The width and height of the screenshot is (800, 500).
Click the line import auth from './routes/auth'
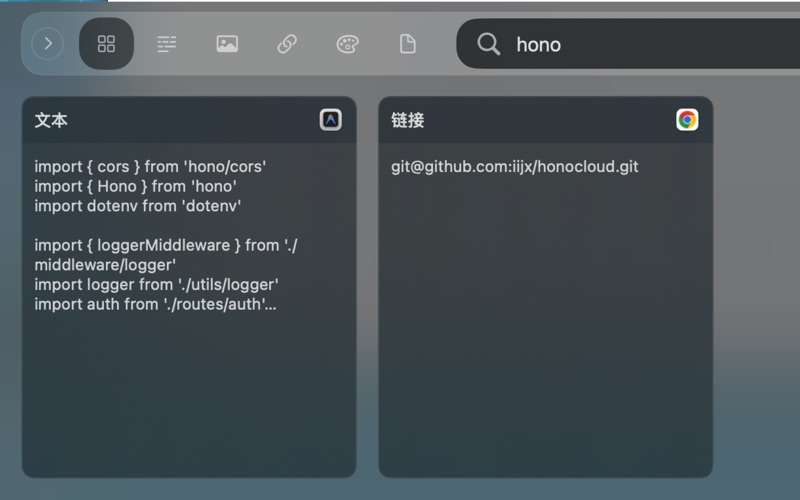[155, 305]
